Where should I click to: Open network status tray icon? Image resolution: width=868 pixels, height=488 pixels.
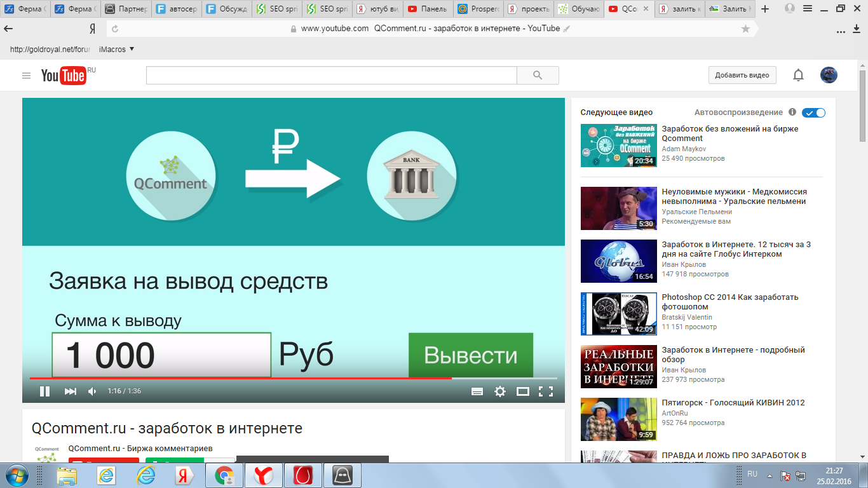click(x=801, y=475)
